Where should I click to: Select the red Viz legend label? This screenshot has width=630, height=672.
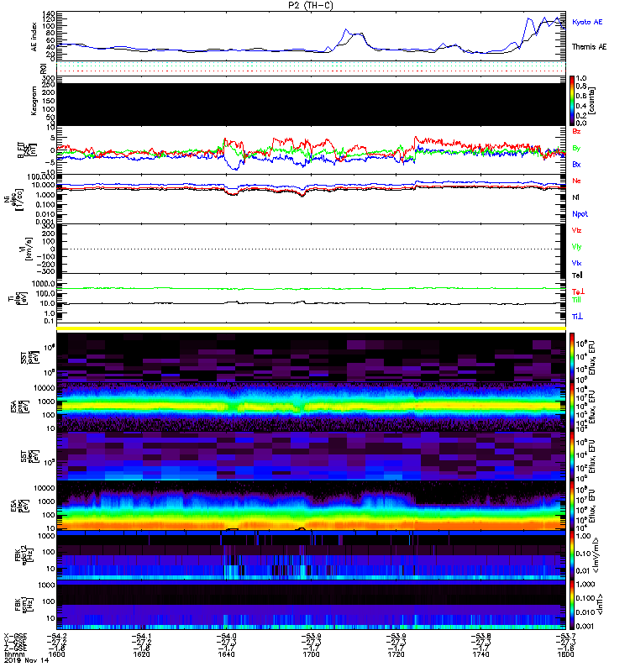[x=576, y=230]
